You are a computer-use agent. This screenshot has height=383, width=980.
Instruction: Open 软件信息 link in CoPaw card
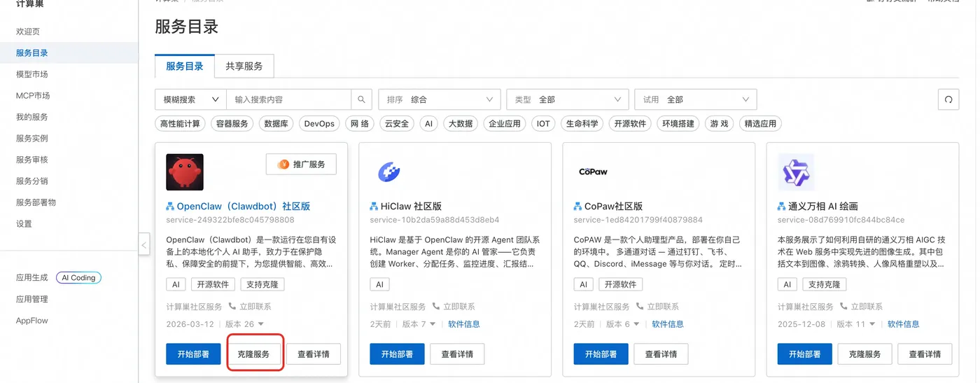coord(668,324)
